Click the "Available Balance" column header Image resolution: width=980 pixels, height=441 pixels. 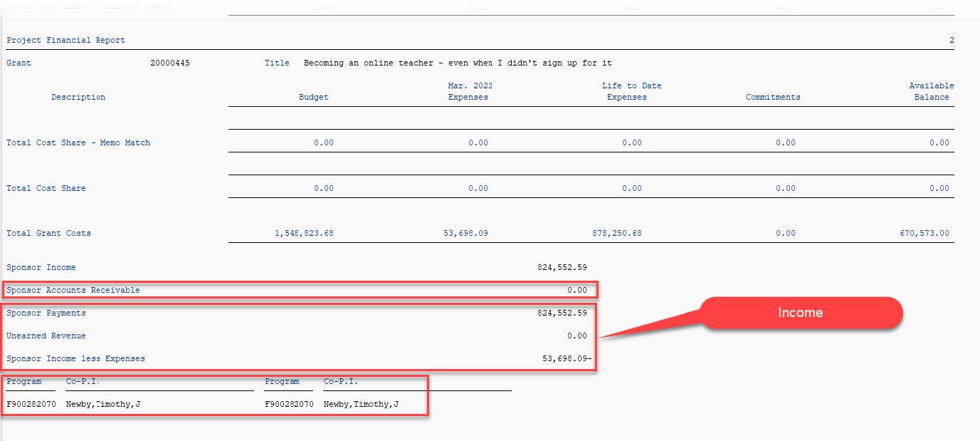pyautogui.click(x=932, y=91)
